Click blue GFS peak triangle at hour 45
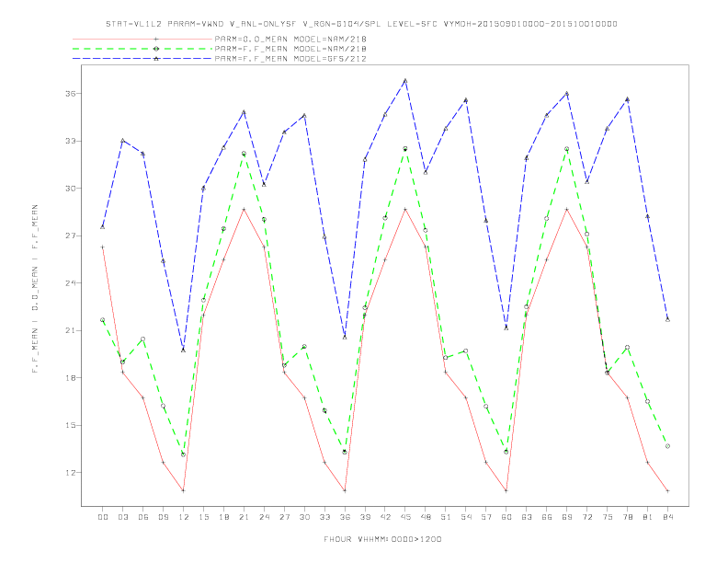Image resolution: width=728 pixels, height=563 pixels. [x=405, y=81]
